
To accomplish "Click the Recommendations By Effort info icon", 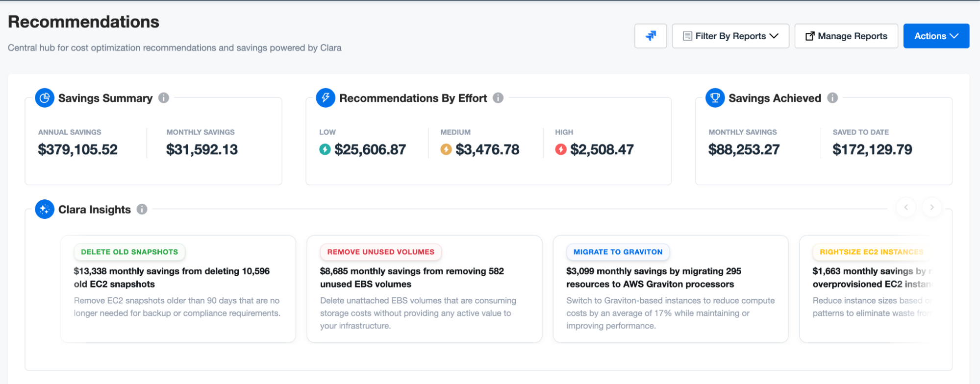I will [498, 98].
